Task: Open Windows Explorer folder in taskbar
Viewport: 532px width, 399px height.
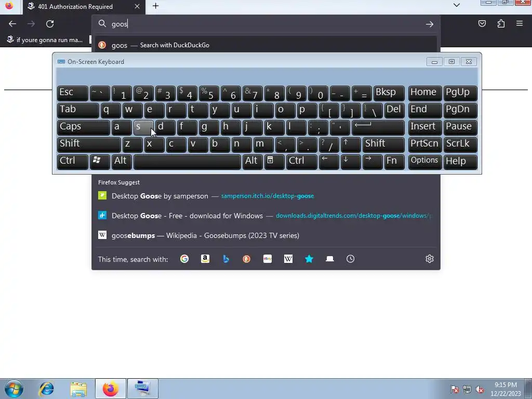Action: (78, 389)
